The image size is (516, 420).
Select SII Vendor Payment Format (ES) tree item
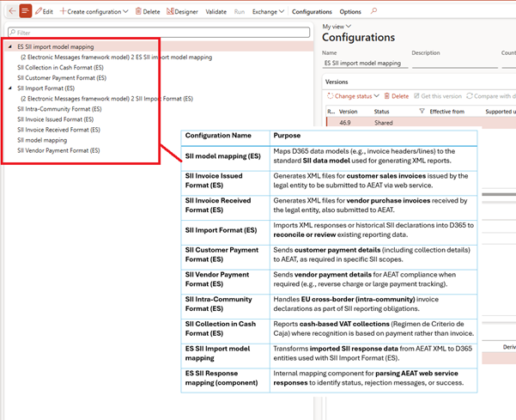point(58,150)
